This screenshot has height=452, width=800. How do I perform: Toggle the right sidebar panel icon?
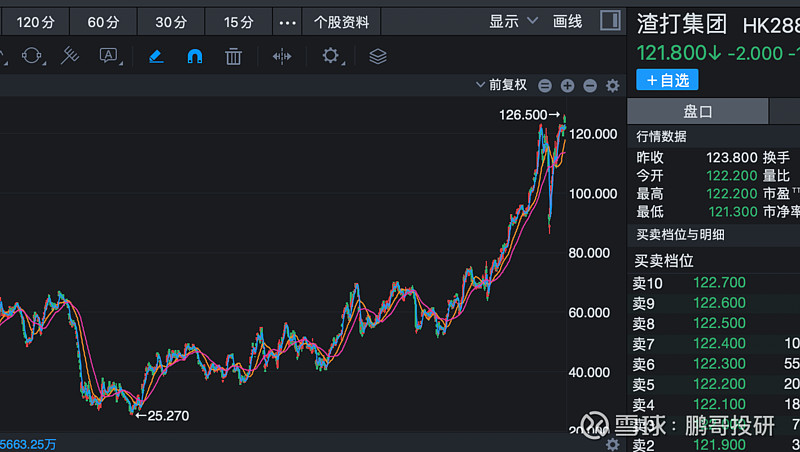point(610,21)
